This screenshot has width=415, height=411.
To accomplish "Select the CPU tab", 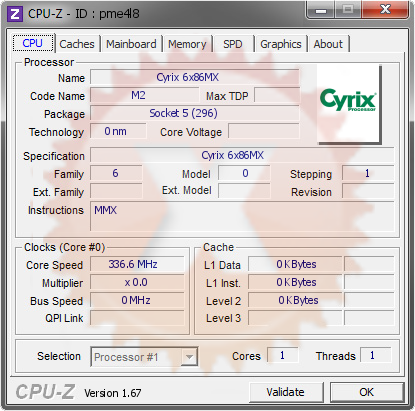I will click(33, 43).
